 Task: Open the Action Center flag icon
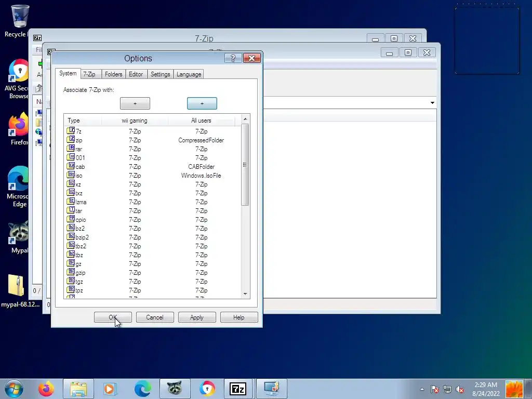pyautogui.click(x=435, y=389)
